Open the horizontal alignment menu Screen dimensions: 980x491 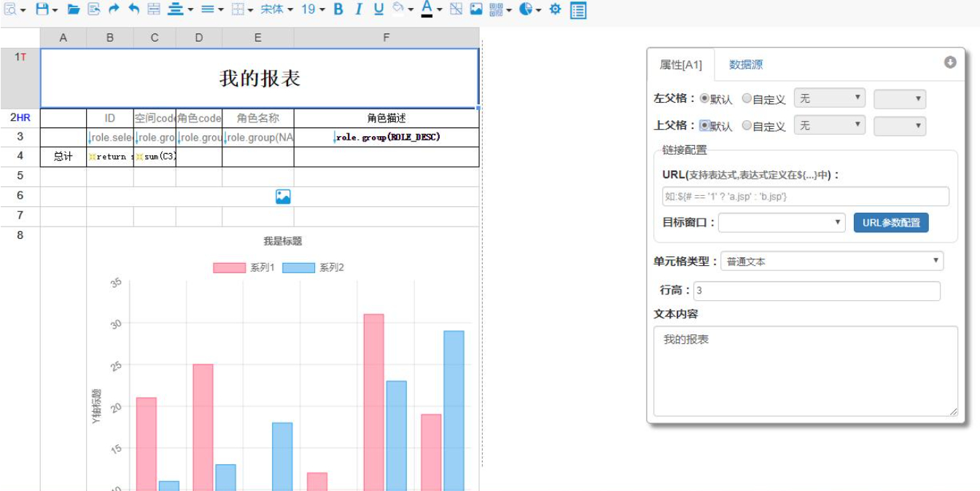pyautogui.click(x=180, y=9)
